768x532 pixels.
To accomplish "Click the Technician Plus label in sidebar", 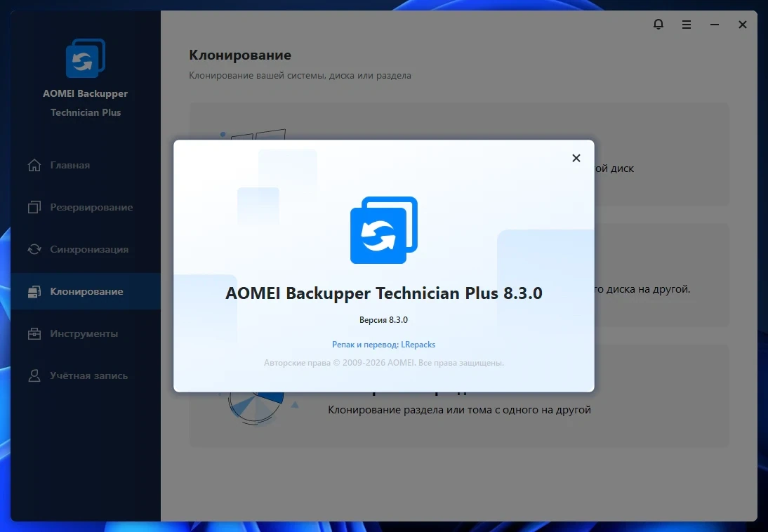I will (x=85, y=113).
